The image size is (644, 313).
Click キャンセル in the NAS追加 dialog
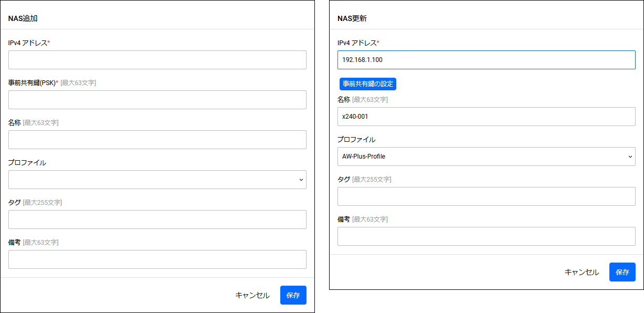point(252,295)
